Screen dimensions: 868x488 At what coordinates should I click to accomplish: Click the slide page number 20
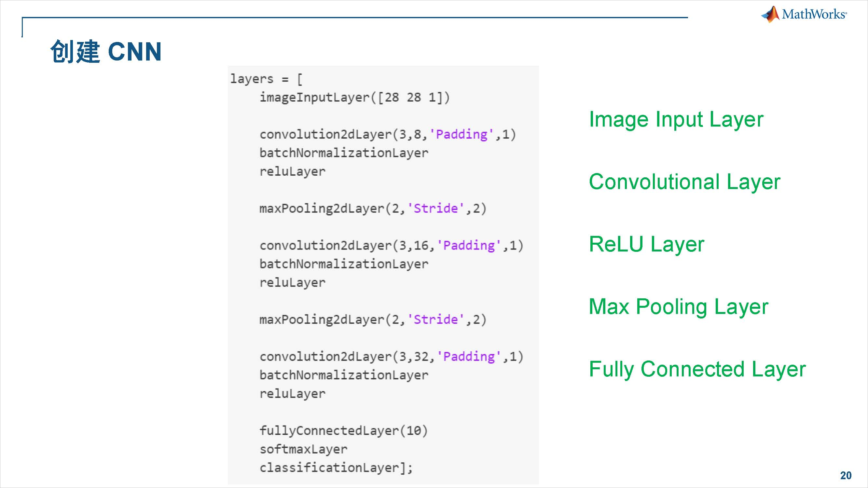[846, 475]
